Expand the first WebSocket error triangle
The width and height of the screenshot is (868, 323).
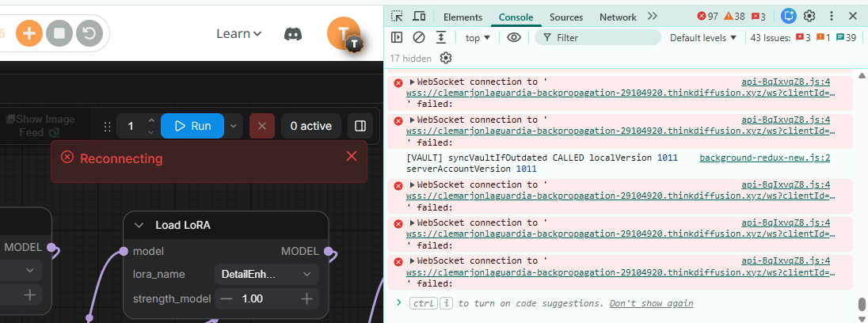[x=413, y=82]
